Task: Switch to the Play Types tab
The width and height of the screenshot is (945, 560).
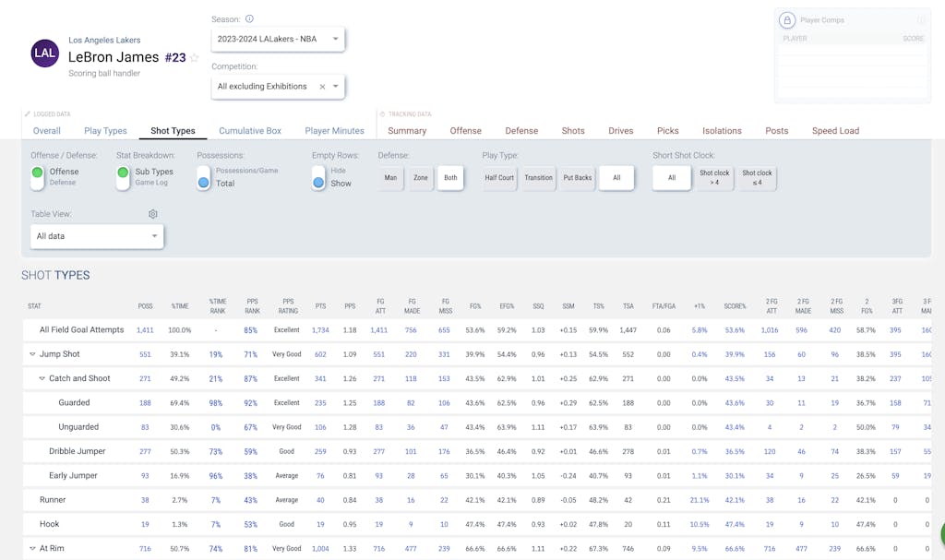Action: coord(105,131)
